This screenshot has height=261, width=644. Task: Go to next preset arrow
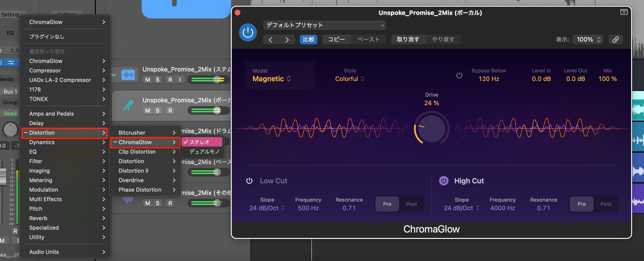click(287, 40)
